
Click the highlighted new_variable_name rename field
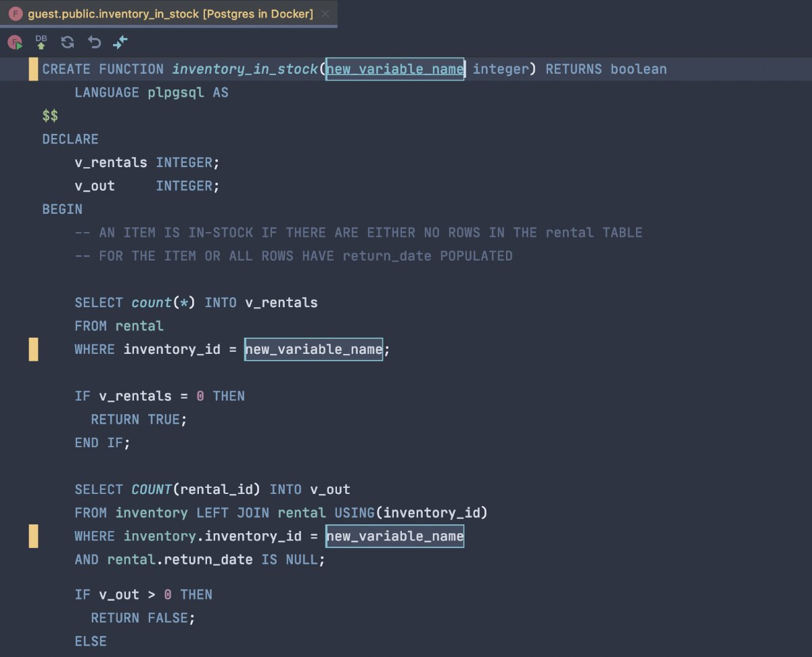(x=394, y=68)
